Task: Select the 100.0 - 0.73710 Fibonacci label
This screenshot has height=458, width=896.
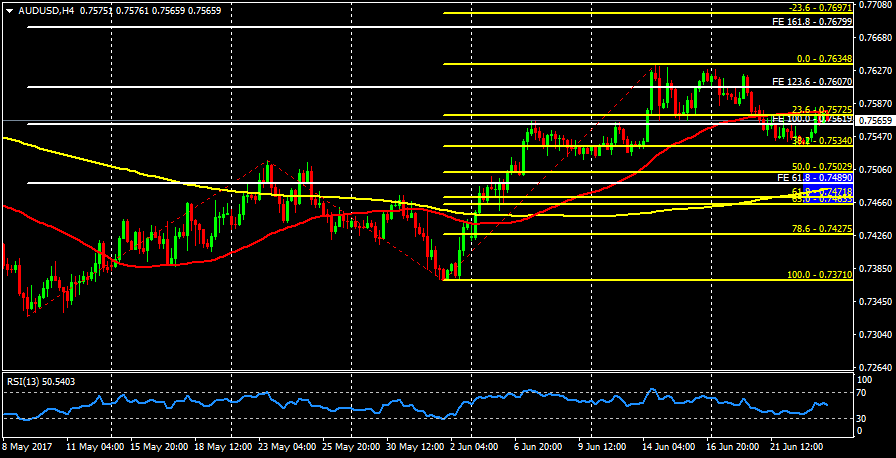Action: pos(818,274)
